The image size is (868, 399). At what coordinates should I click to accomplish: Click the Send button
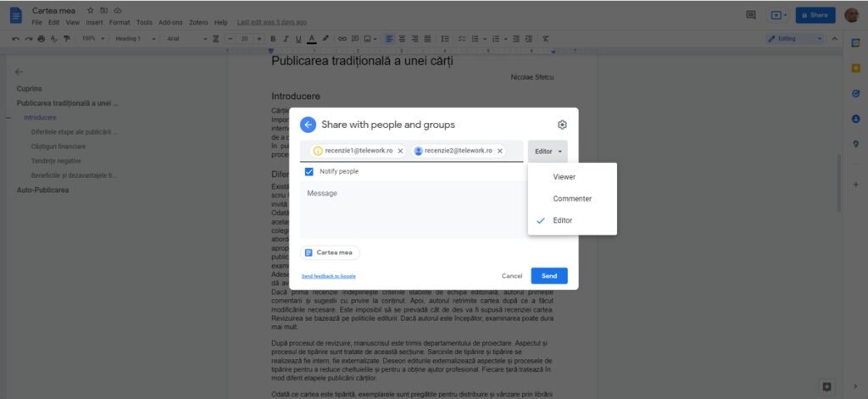point(549,275)
